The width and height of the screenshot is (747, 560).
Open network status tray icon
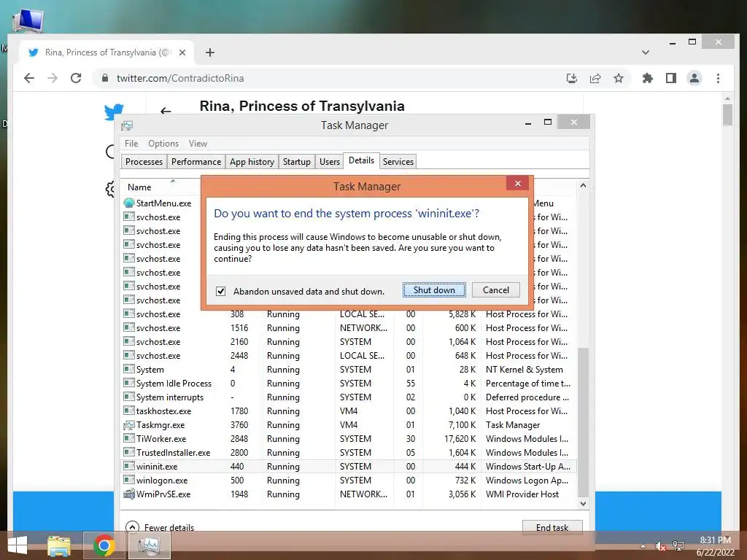[678, 546]
